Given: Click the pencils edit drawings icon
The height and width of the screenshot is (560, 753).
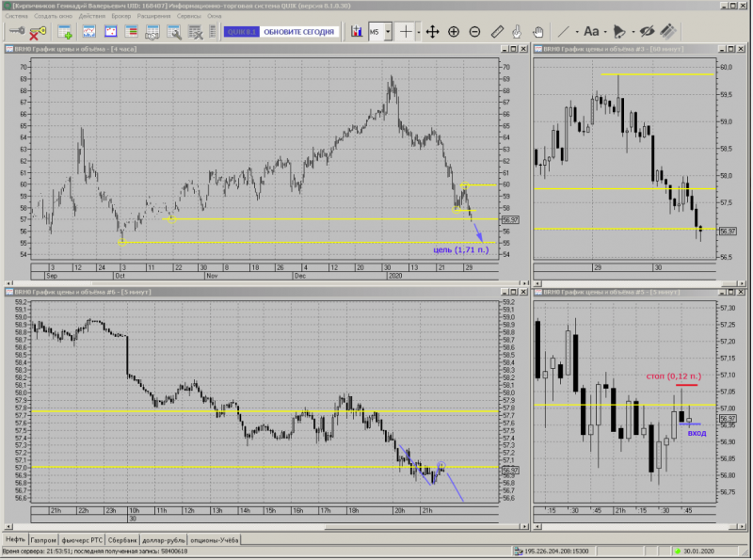Looking at the screenshot, I should (668, 32).
